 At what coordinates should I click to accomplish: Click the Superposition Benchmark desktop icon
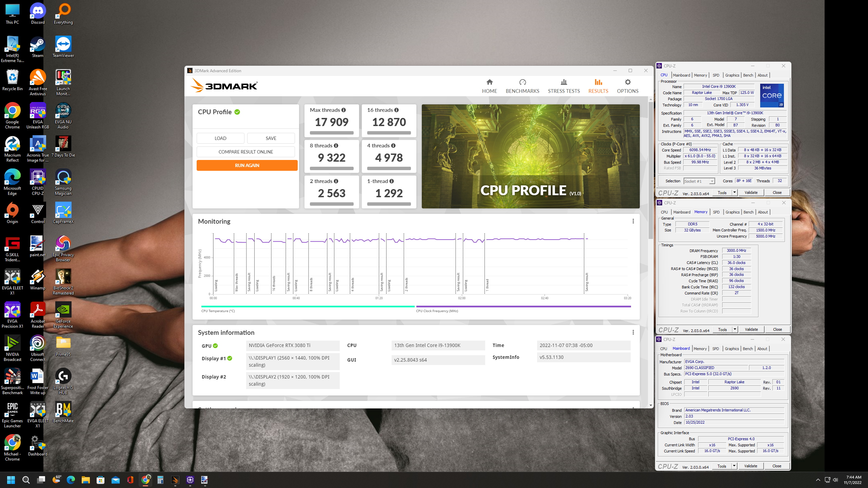tap(13, 382)
